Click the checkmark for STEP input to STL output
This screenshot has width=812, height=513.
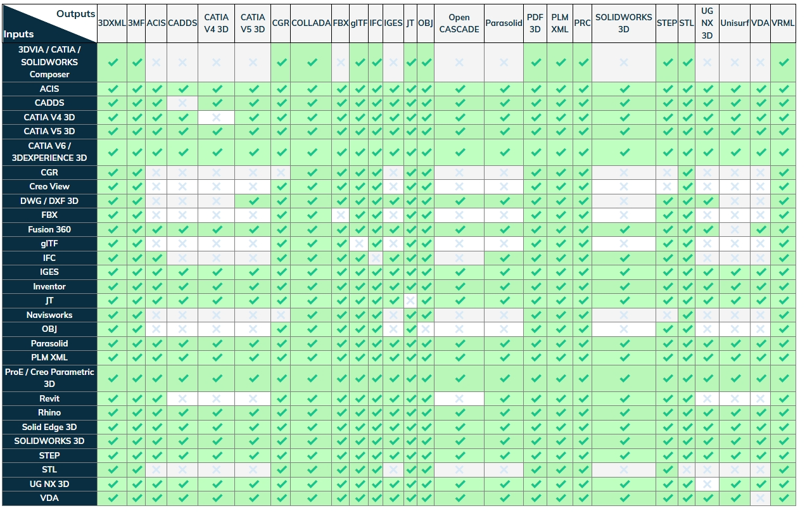(687, 455)
